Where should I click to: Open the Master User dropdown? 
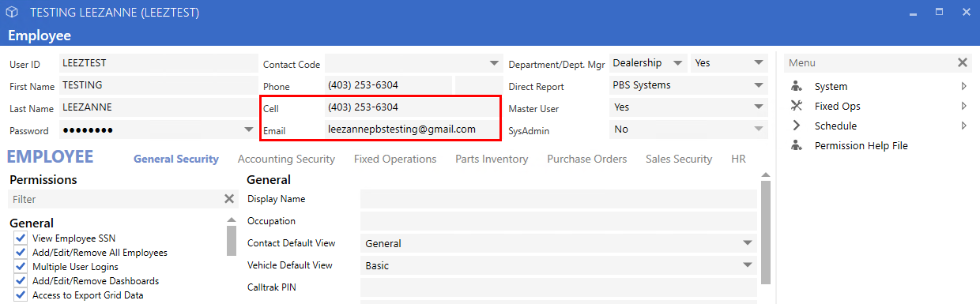pos(759,107)
